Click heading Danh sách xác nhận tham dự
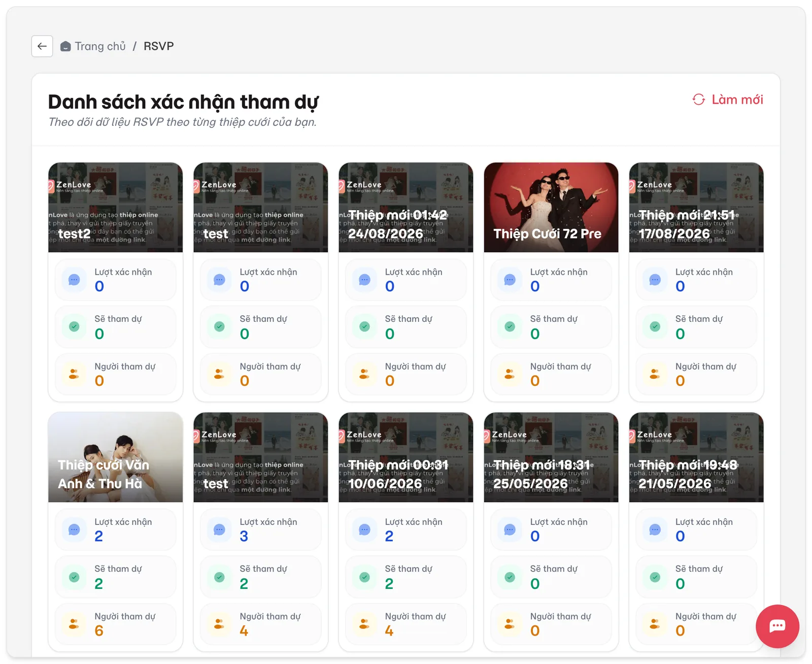This screenshot has height=664, width=812. point(183,102)
